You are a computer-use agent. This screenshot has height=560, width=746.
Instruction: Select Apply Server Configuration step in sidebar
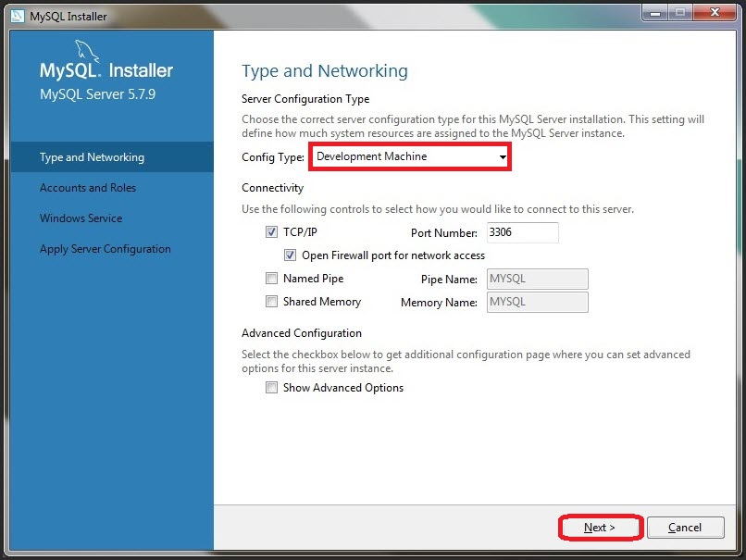(106, 249)
